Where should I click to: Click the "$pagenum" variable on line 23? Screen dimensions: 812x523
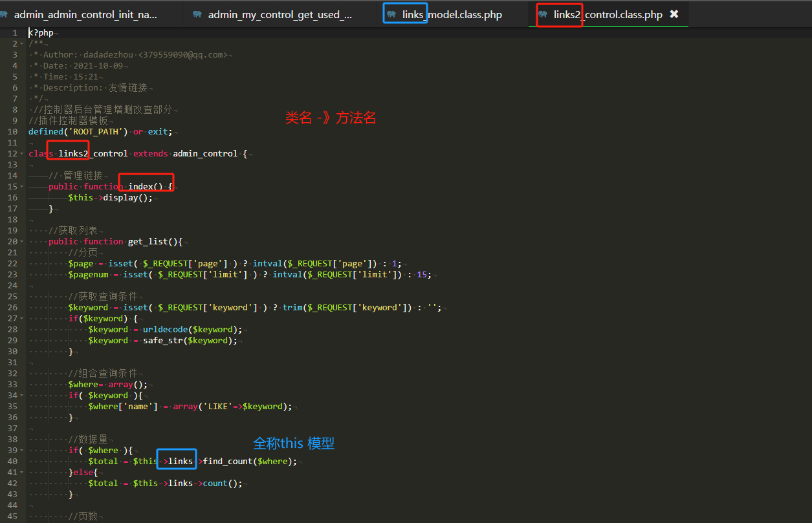coord(88,275)
